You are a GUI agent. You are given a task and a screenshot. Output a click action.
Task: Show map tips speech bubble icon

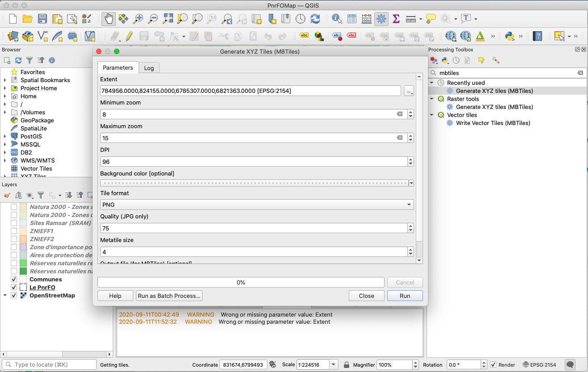click(x=431, y=19)
